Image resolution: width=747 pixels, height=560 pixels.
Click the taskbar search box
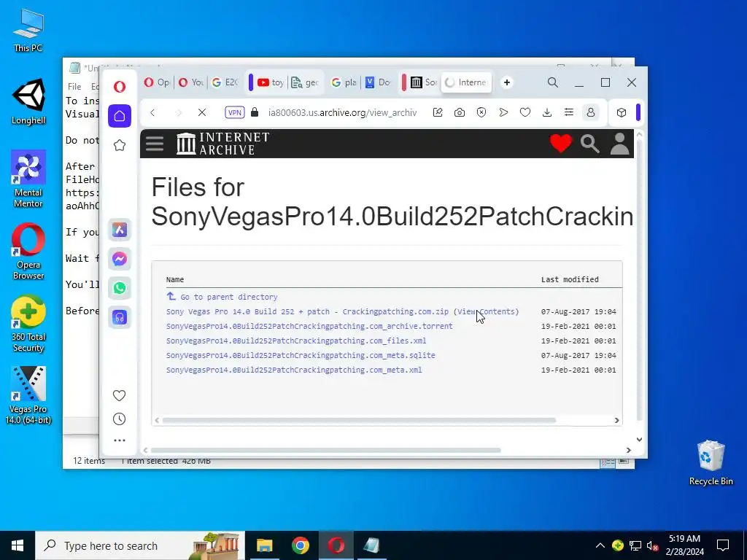[x=139, y=545]
